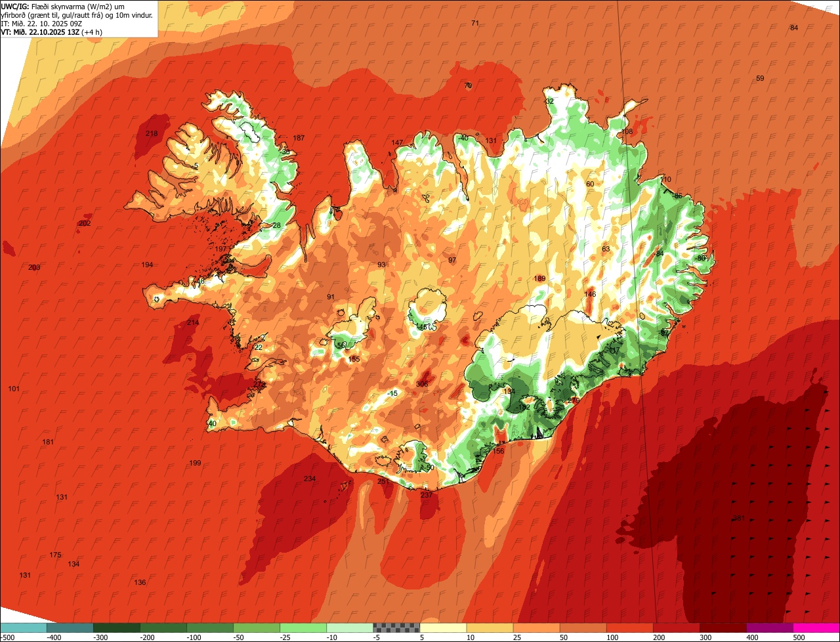The image size is (840, 642).
Task: Click the 59 value in the northeast sea
Action: [760, 78]
